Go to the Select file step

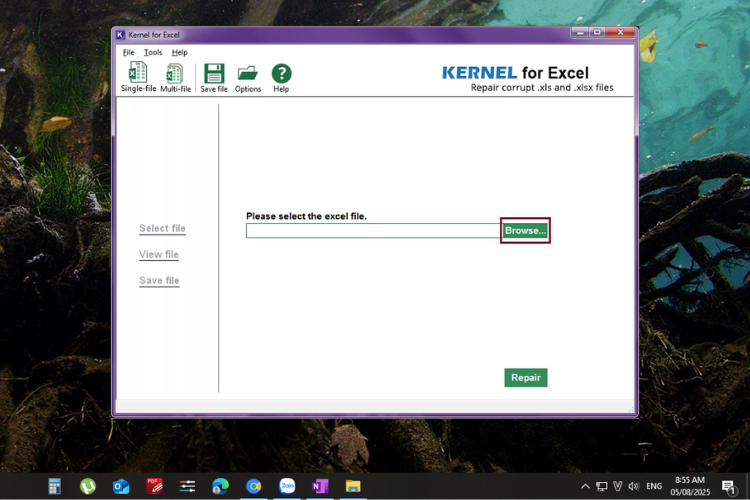pos(162,229)
